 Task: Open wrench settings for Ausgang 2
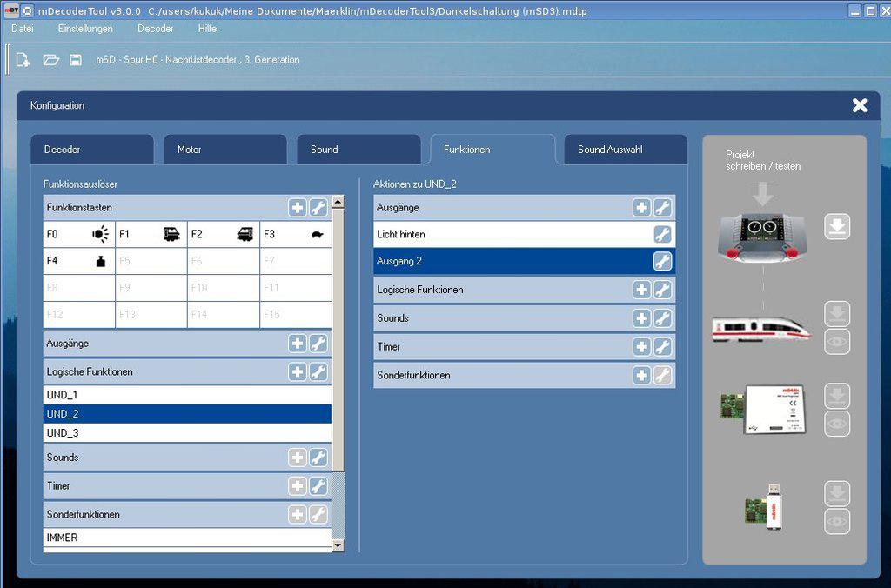tap(662, 262)
